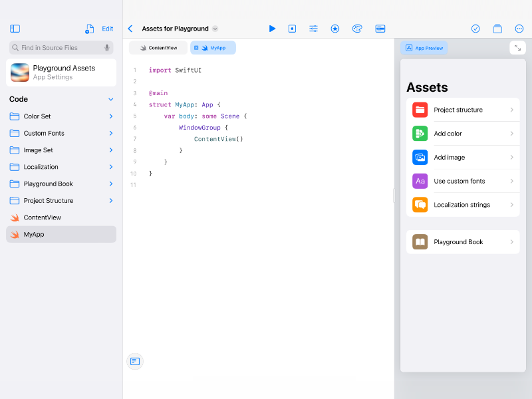Click the Edit button in sidebar
Viewport: 532px width, 399px height.
pos(107,29)
